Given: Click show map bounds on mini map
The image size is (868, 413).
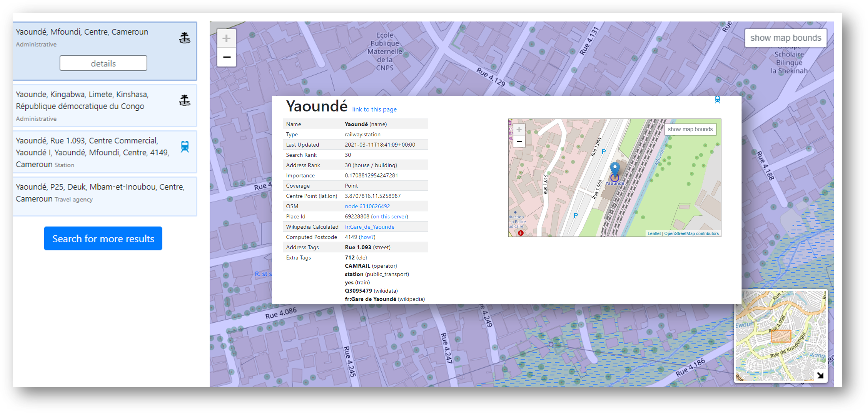Looking at the screenshot, I should 690,129.
